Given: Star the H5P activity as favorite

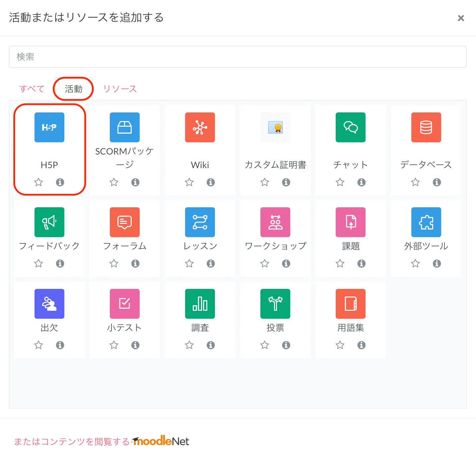Looking at the screenshot, I should pos(38,182).
